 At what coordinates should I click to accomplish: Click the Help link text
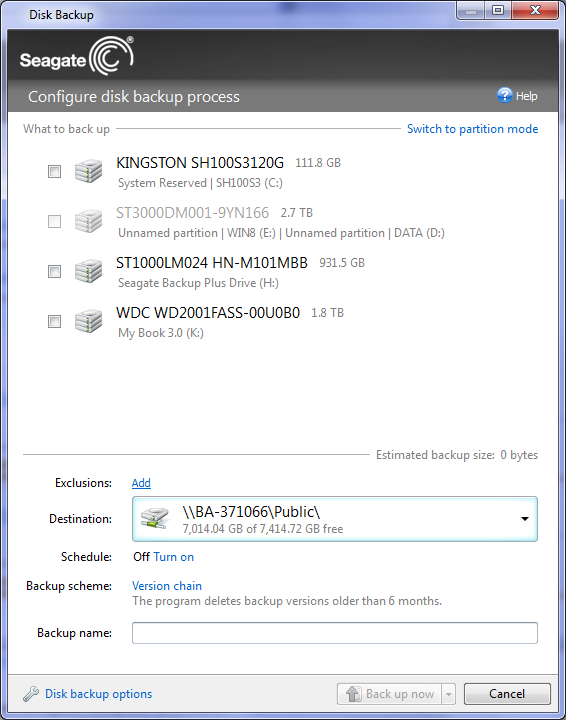click(527, 96)
